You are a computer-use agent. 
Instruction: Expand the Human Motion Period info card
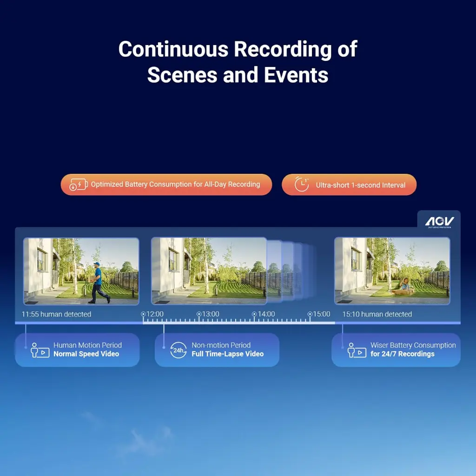click(x=77, y=350)
